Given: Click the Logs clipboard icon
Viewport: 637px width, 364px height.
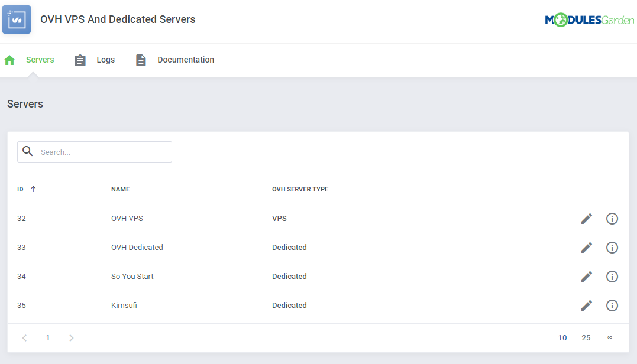Looking at the screenshot, I should click(x=80, y=60).
